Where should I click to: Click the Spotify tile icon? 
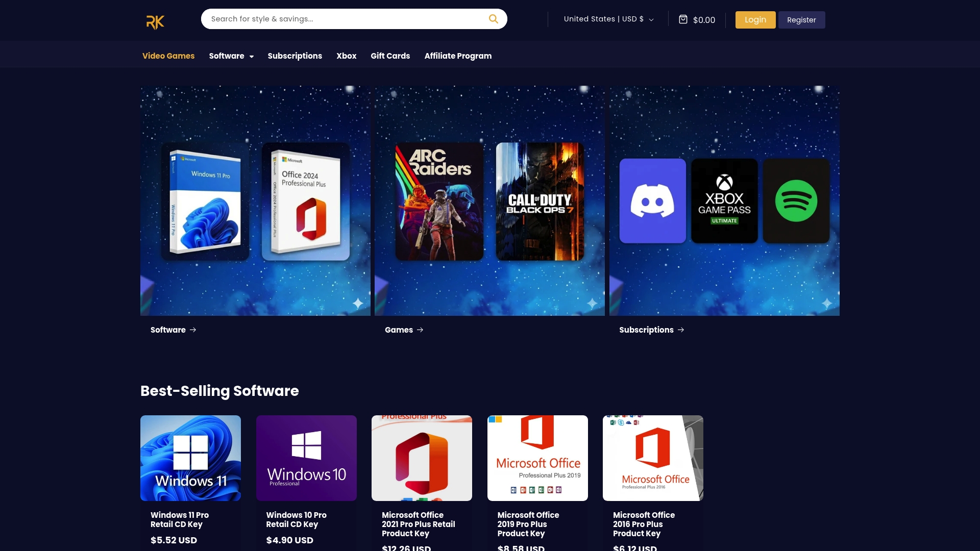click(x=796, y=201)
